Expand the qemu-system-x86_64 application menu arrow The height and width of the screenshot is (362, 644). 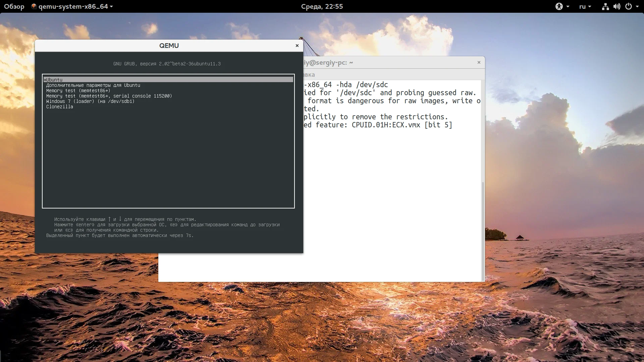pyautogui.click(x=111, y=6)
